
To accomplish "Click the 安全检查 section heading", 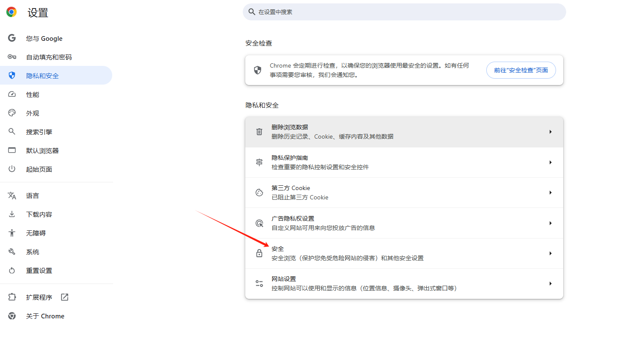I will [x=258, y=43].
